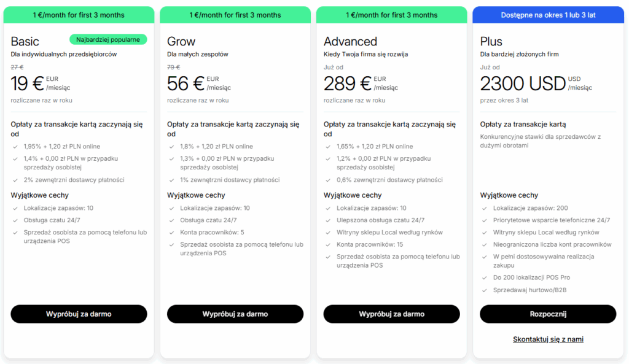Click the green promo banner above the Basic plan
Image resolution: width=629 pixels, height=364 pixels.
coord(79,15)
